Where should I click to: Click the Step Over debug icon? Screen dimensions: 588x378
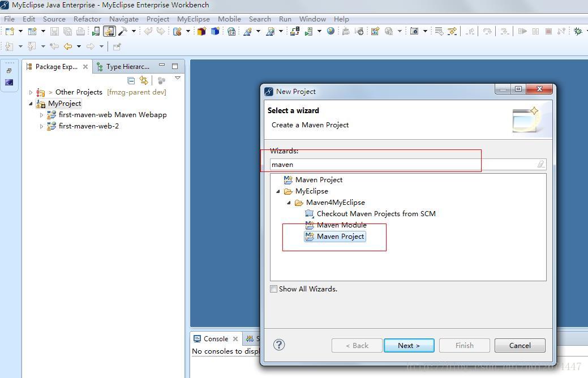[487, 32]
